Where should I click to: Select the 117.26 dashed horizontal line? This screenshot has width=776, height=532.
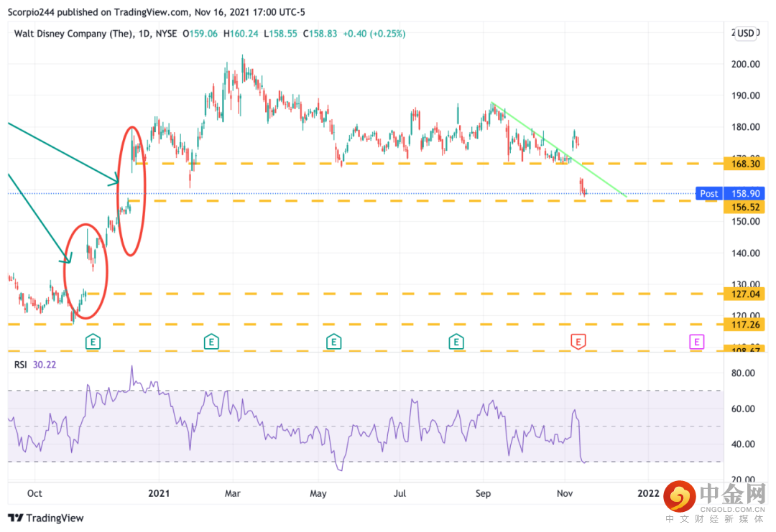tap(366, 325)
